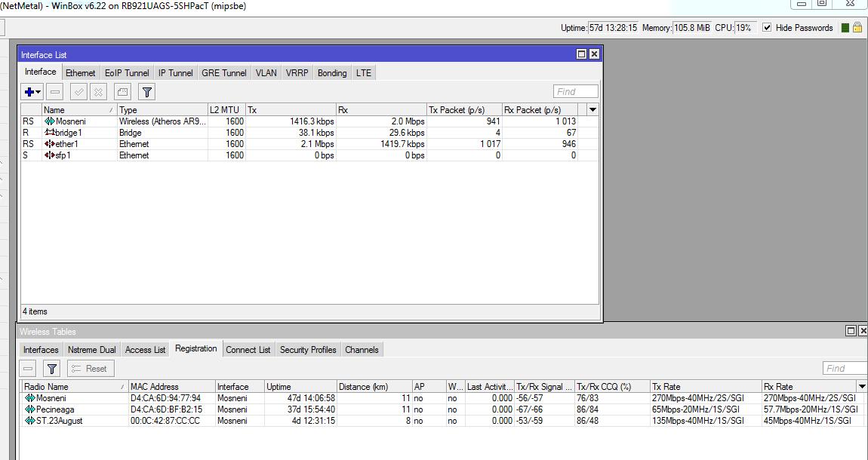Switch to the GRE Tunnel tab
This screenshot has width=868, height=460.
click(223, 73)
